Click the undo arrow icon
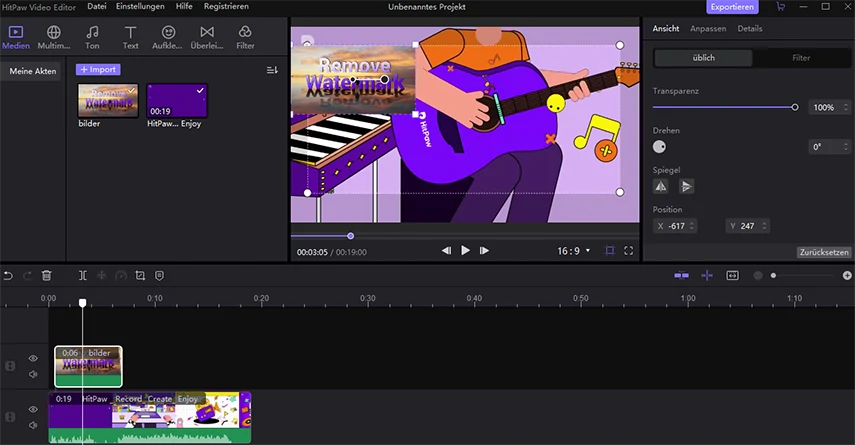The height and width of the screenshot is (445, 855). [x=8, y=276]
